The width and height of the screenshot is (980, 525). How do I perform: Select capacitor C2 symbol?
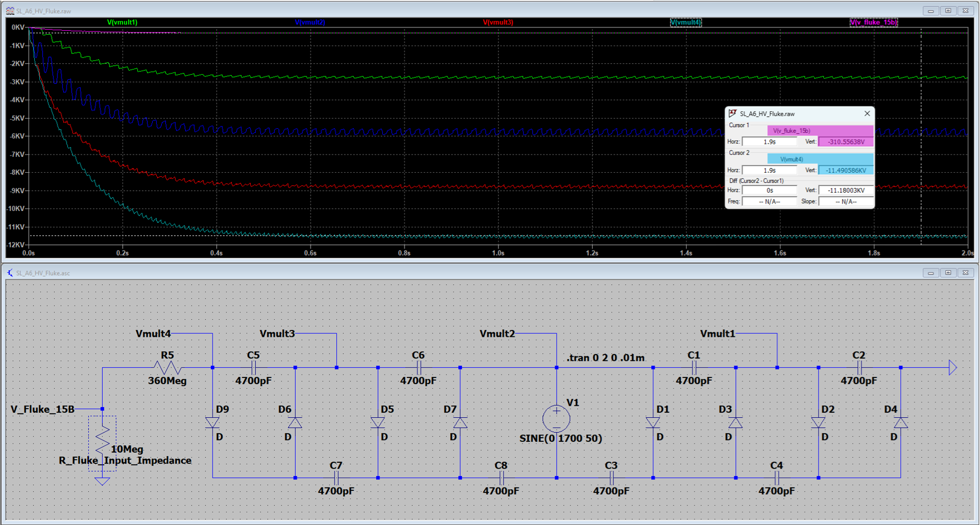[x=859, y=368]
